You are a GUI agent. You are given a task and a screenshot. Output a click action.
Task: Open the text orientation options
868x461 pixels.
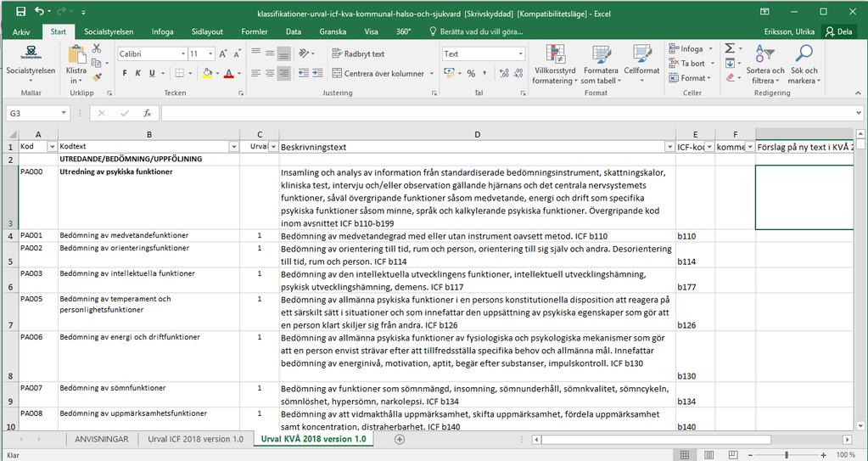click(x=306, y=53)
